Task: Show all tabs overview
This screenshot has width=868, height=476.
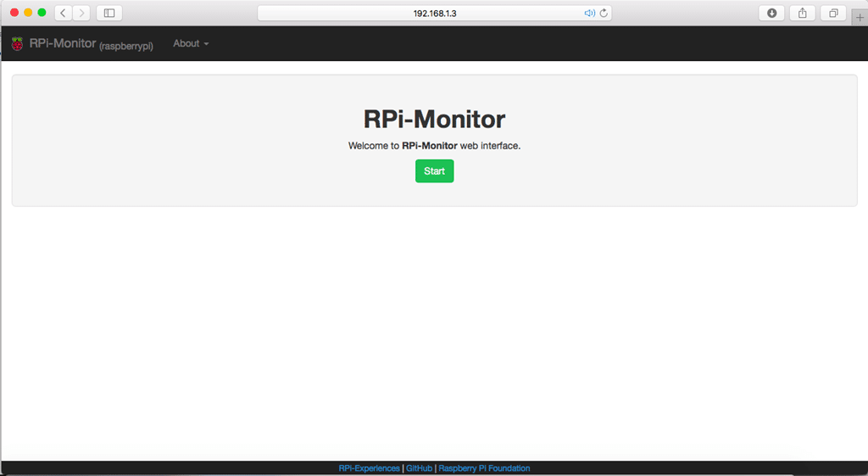Action: click(x=833, y=13)
